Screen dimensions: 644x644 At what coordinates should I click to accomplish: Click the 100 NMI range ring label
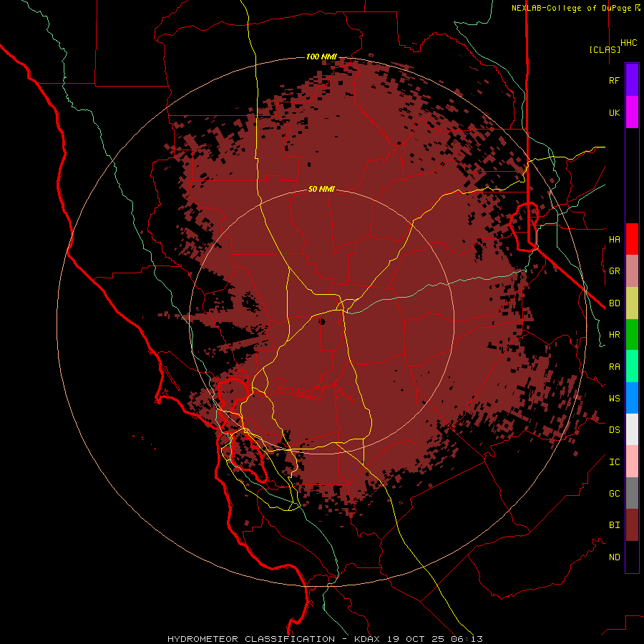tap(321, 57)
